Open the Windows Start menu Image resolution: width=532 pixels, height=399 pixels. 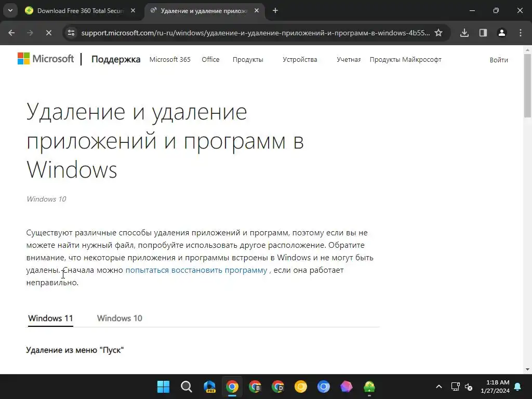(x=163, y=387)
